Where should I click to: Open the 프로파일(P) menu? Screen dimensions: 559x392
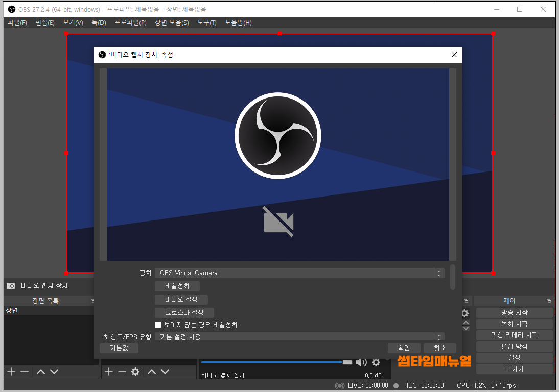click(130, 23)
